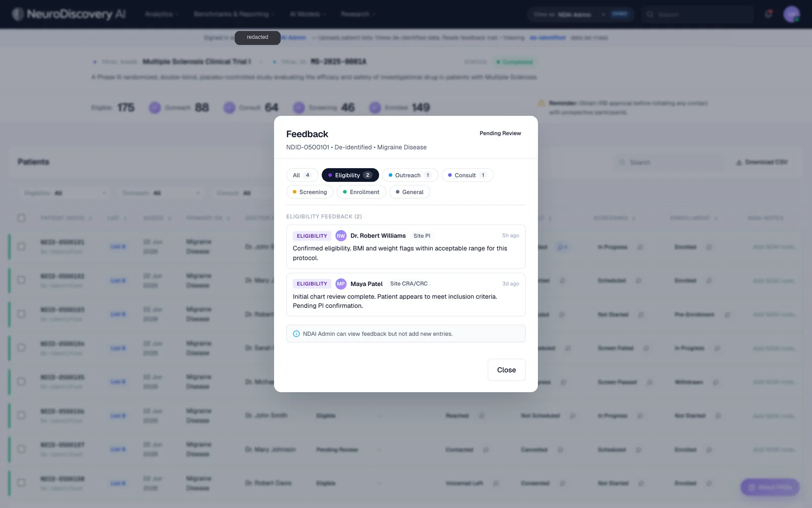Open the user profile avatar menu

point(791,14)
